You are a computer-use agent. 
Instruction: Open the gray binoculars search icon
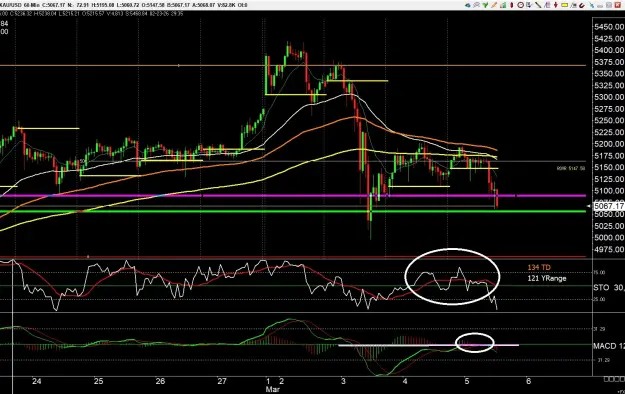(476, 5)
